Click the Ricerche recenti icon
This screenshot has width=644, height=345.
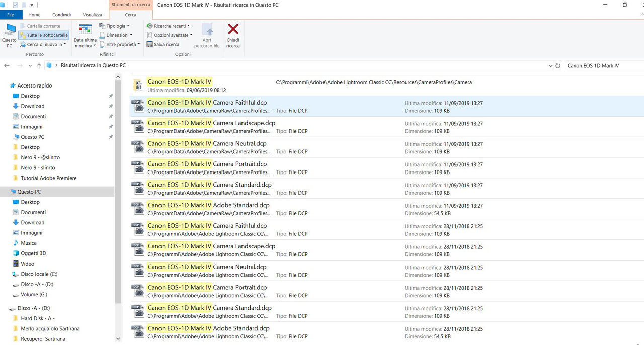[149, 26]
